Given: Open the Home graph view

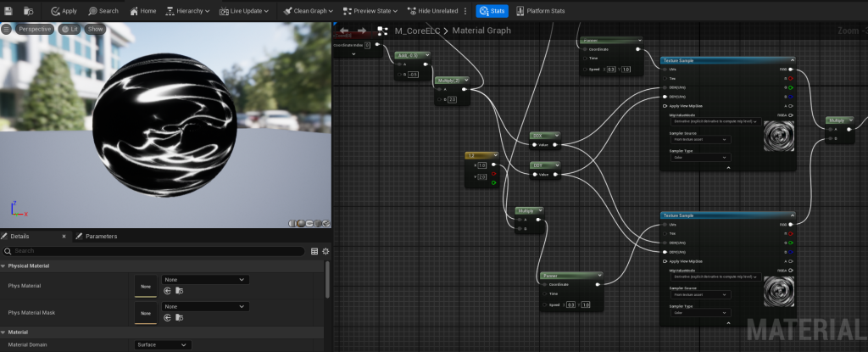Looking at the screenshot, I should 142,11.
